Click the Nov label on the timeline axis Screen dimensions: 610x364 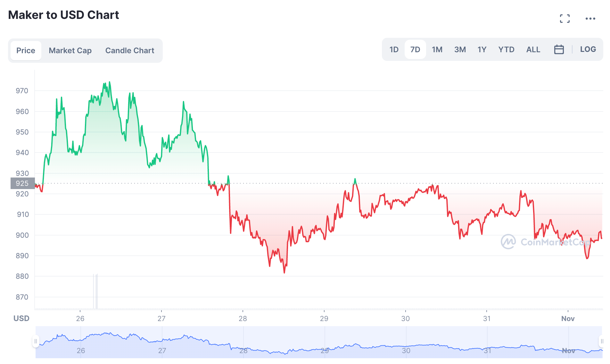pyautogui.click(x=569, y=318)
